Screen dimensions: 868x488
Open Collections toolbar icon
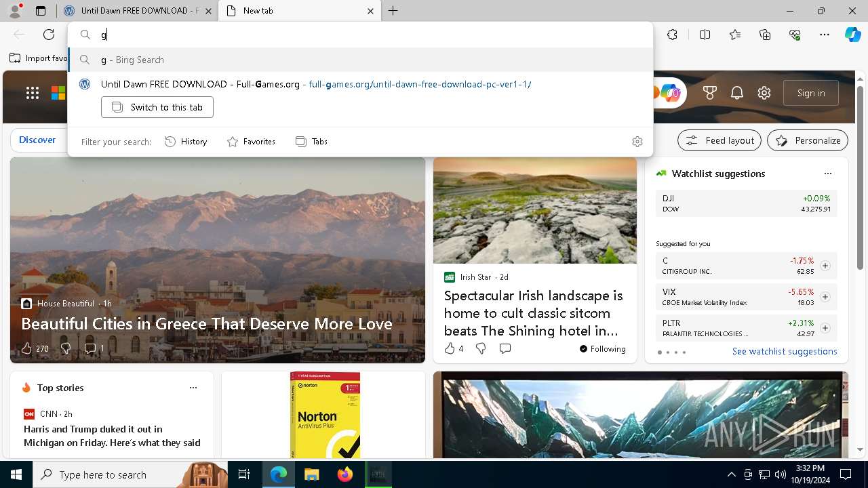click(x=765, y=35)
